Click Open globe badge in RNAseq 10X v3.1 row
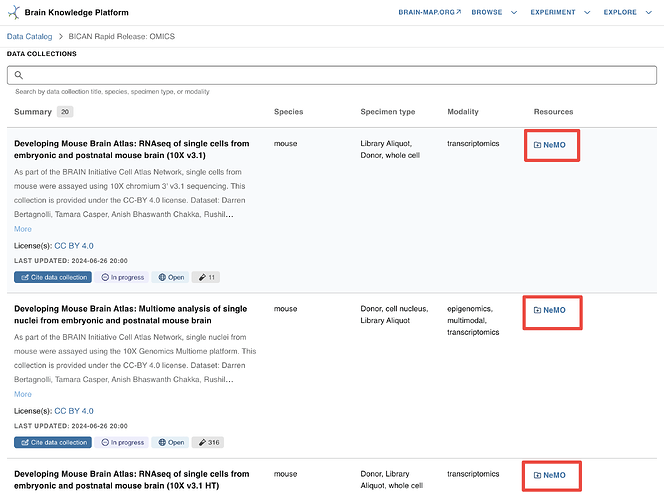 click(171, 277)
